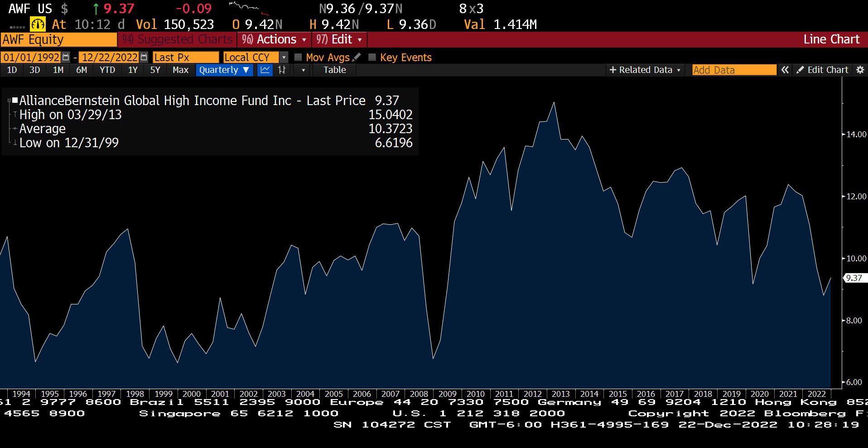This screenshot has width=868, height=448.
Task: Select the bar/candle chart type icon
Action: click(282, 70)
